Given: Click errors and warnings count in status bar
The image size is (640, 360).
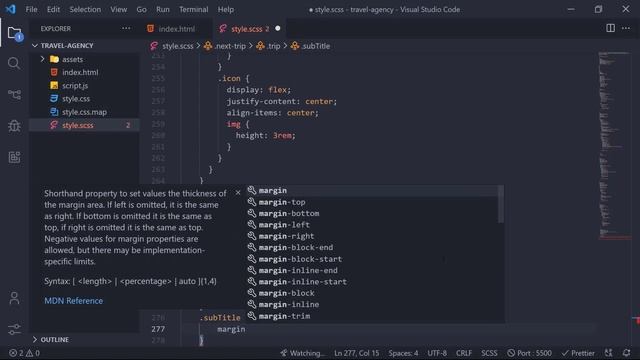Looking at the screenshot, I should 24,353.
